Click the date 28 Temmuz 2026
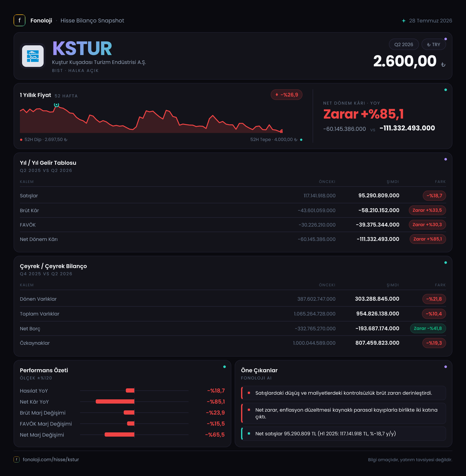Image resolution: width=466 pixels, height=476 pixels. click(x=430, y=21)
